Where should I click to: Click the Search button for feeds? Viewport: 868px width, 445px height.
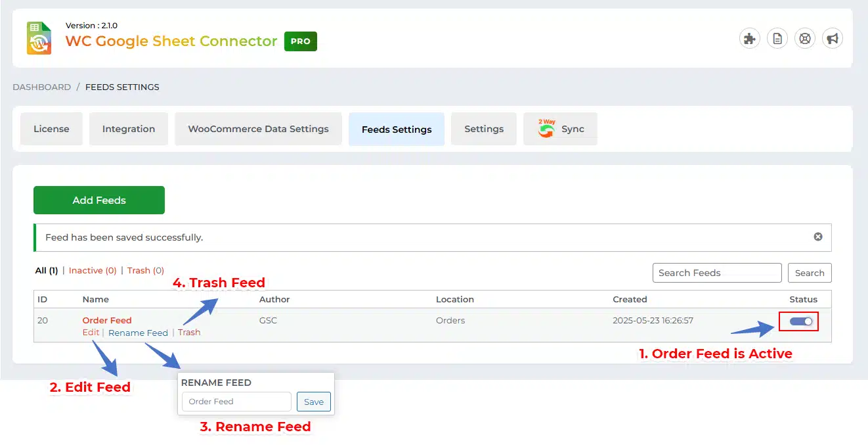(809, 273)
